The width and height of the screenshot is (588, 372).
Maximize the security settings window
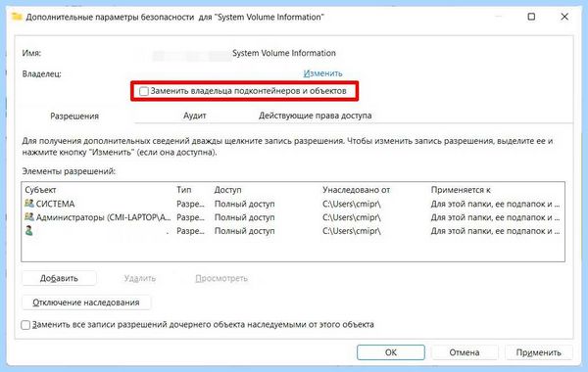pos(531,17)
